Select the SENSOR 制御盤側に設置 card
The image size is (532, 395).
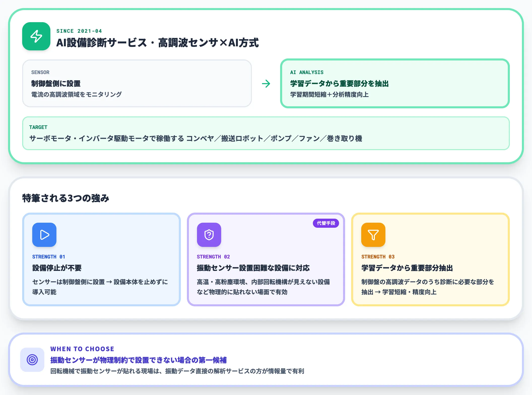point(137,83)
